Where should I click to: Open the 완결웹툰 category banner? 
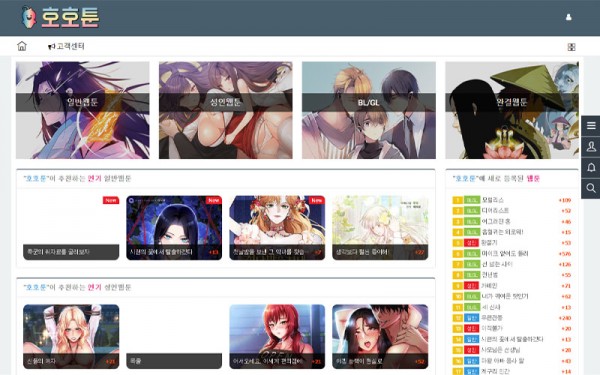(x=512, y=110)
